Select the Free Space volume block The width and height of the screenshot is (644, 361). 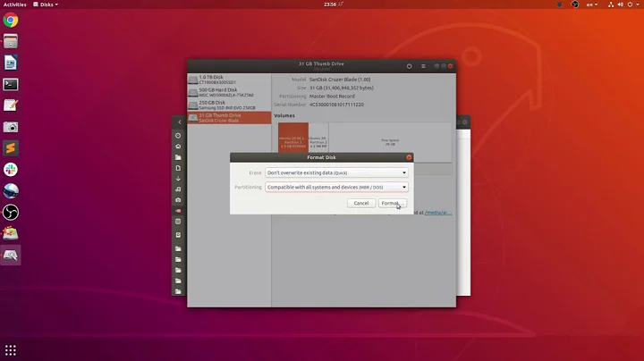pyautogui.click(x=390, y=142)
